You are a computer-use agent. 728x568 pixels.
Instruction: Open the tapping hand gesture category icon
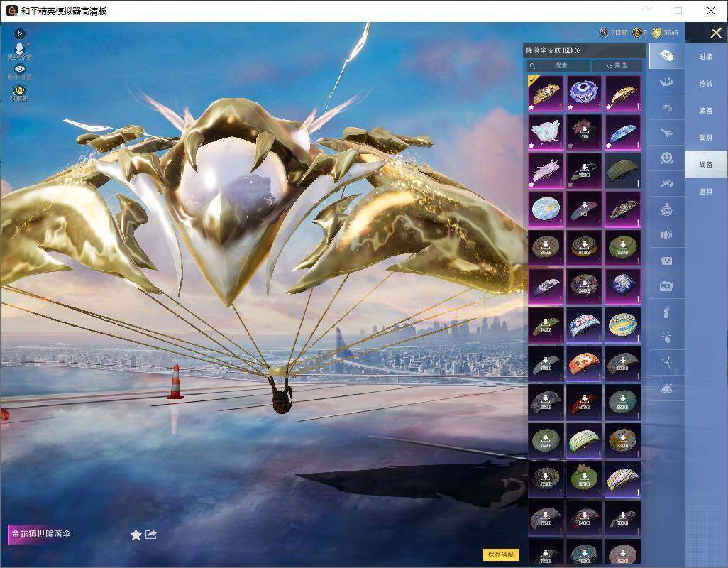click(666, 337)
